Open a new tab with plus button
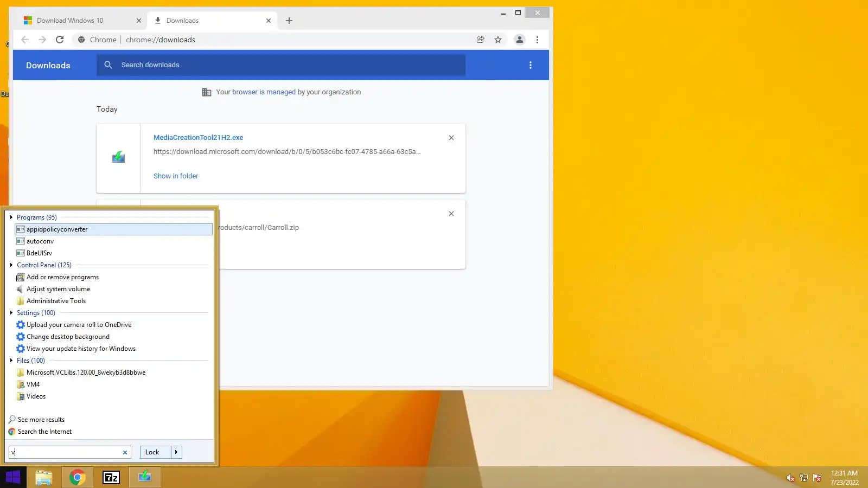 tap(289, 21)
